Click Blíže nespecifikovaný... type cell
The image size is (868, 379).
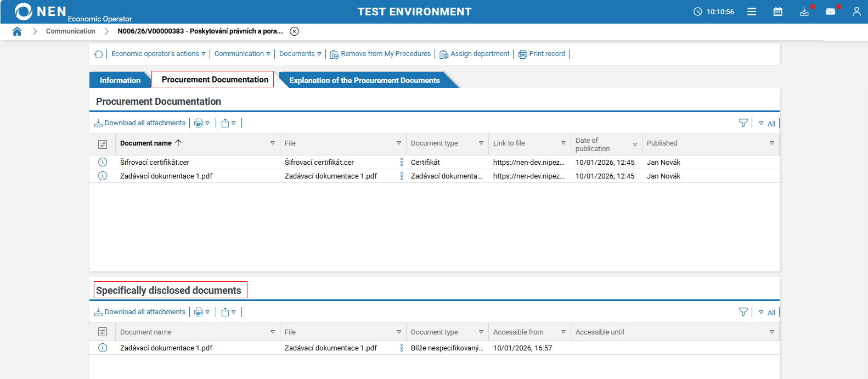pyautogui.click(x=447, y=348)
